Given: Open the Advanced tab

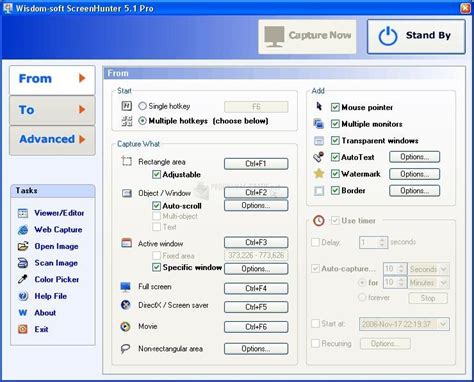Looking at the screenshot, I should pos(52,140).
